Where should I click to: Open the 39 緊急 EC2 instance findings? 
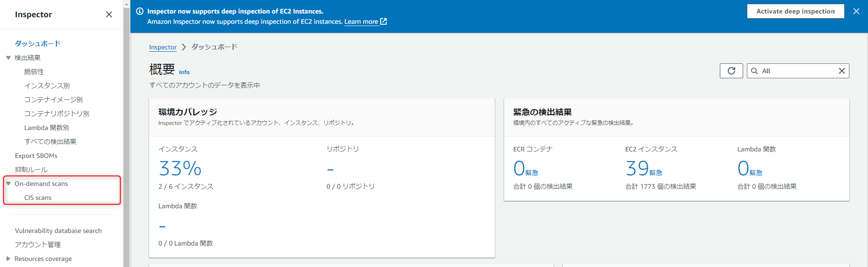coord(643,169)
